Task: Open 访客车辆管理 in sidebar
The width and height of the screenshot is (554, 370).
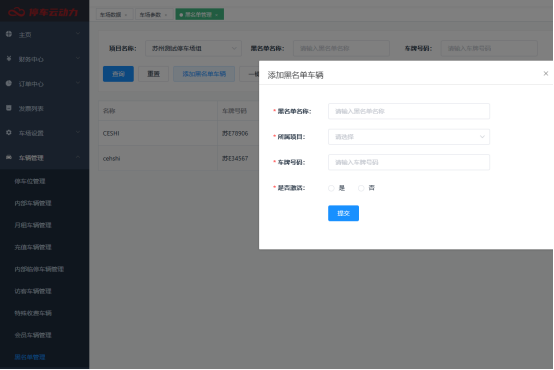Action: [33, 291]
